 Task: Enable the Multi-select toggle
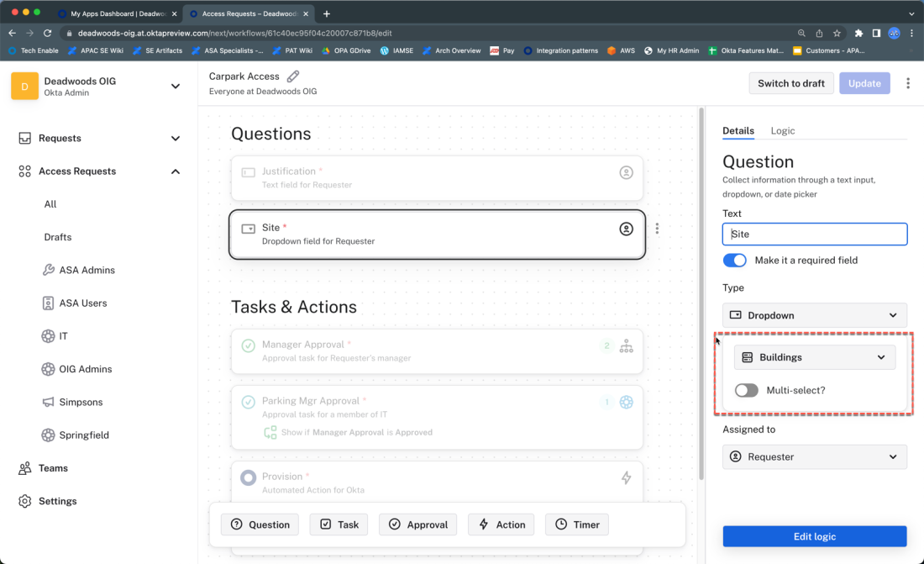pos(746,390)
